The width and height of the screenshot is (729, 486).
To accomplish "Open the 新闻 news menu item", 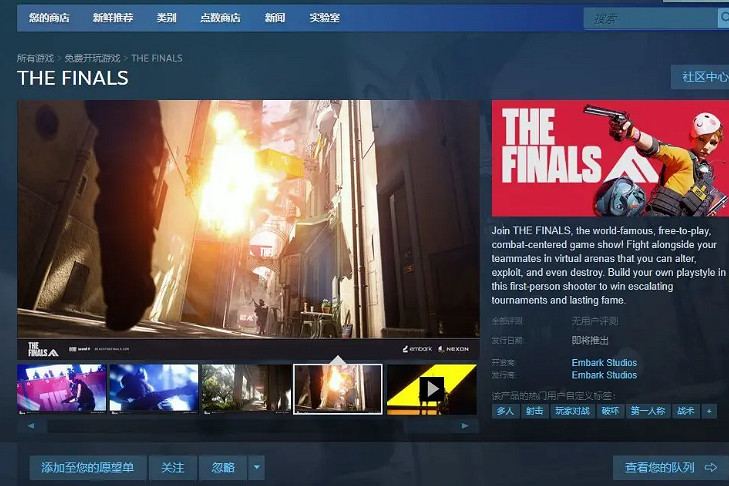I will pyautogui.click(x=275, y=18).
